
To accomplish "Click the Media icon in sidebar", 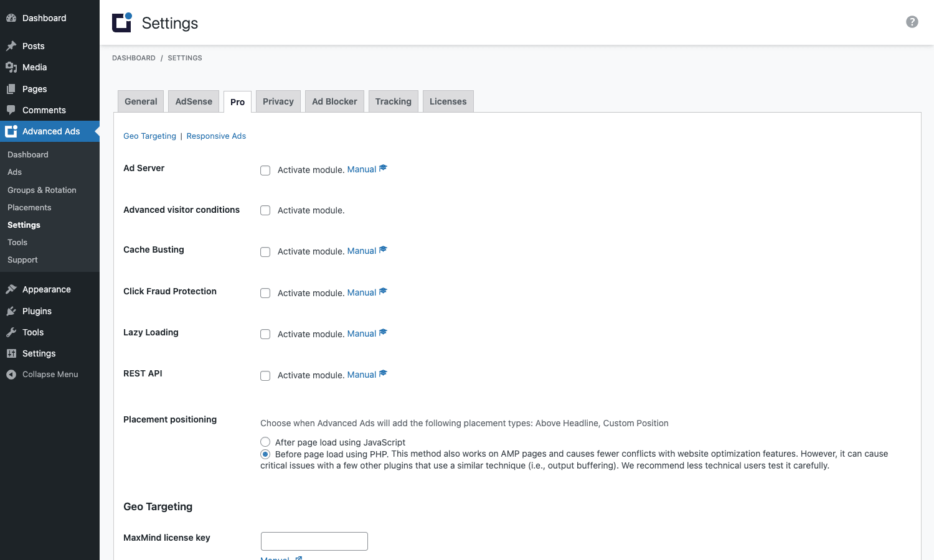I will click(11, 67).
